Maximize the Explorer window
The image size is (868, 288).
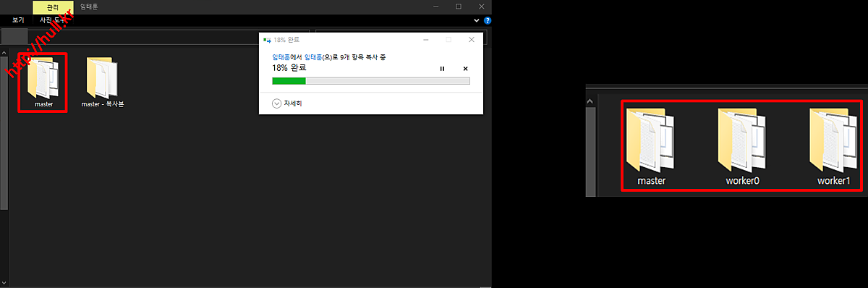(459, 7)
